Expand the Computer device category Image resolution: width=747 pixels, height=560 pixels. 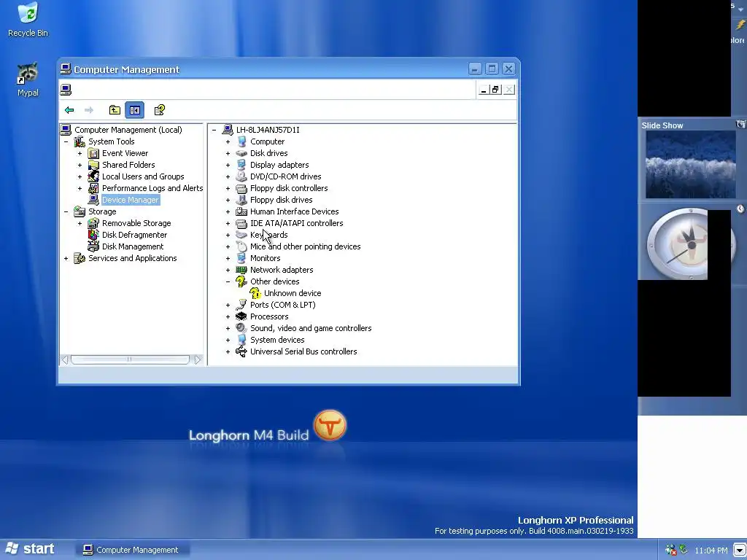tap(228, 141)
